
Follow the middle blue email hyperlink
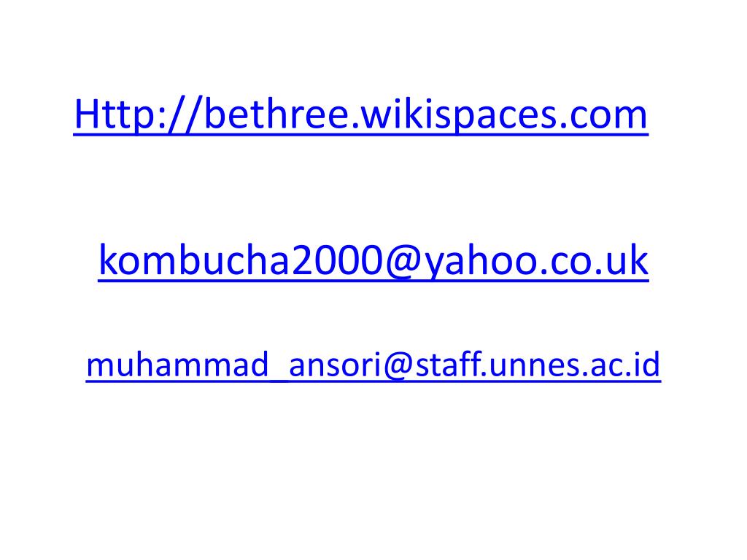pyautogui.click(x=373, y=262)
